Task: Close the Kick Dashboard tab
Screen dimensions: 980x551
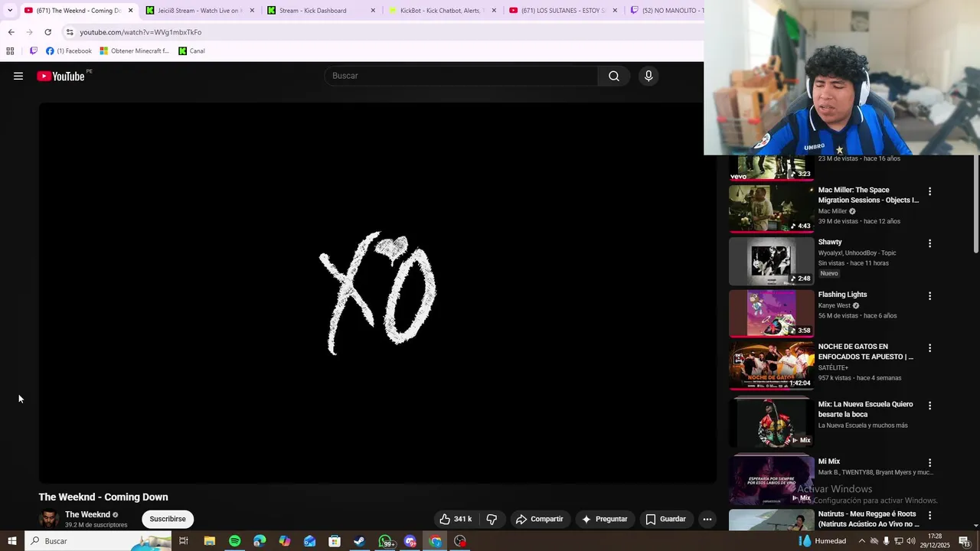Action: pyautogui.click(x=373, y=11)
